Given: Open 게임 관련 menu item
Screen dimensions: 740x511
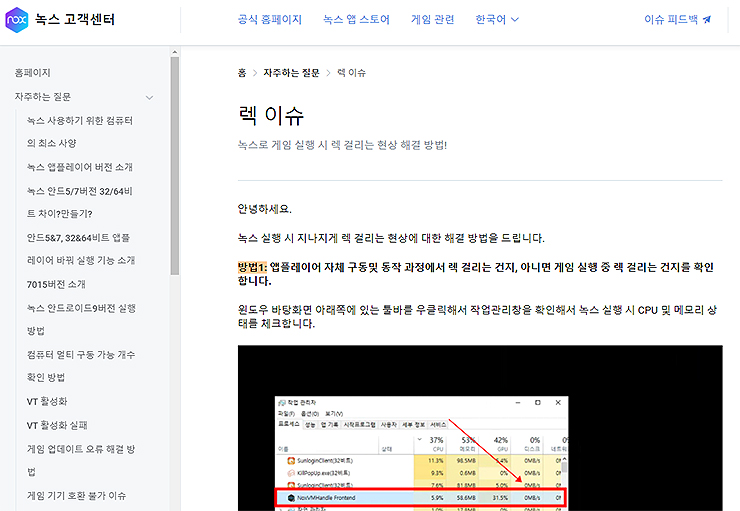Looking at the screenshot, I should click(x=432, y=20).
